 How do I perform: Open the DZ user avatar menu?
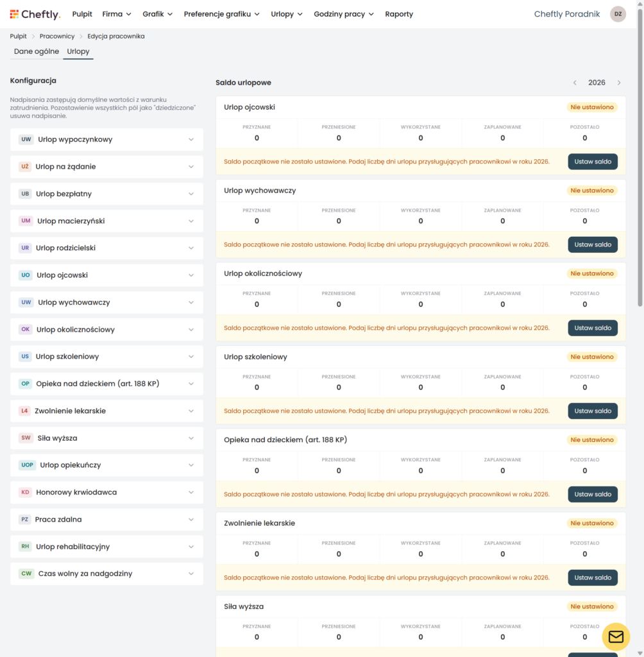tap(618, 14)
